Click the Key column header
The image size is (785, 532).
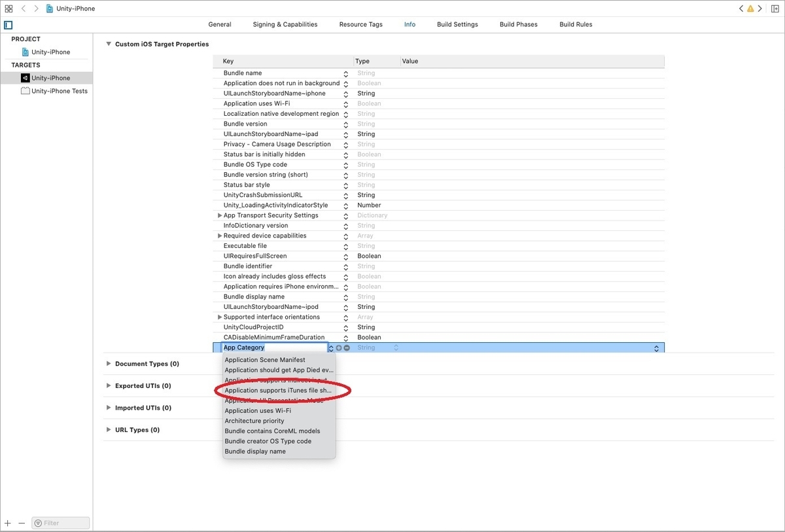point(283,62)
